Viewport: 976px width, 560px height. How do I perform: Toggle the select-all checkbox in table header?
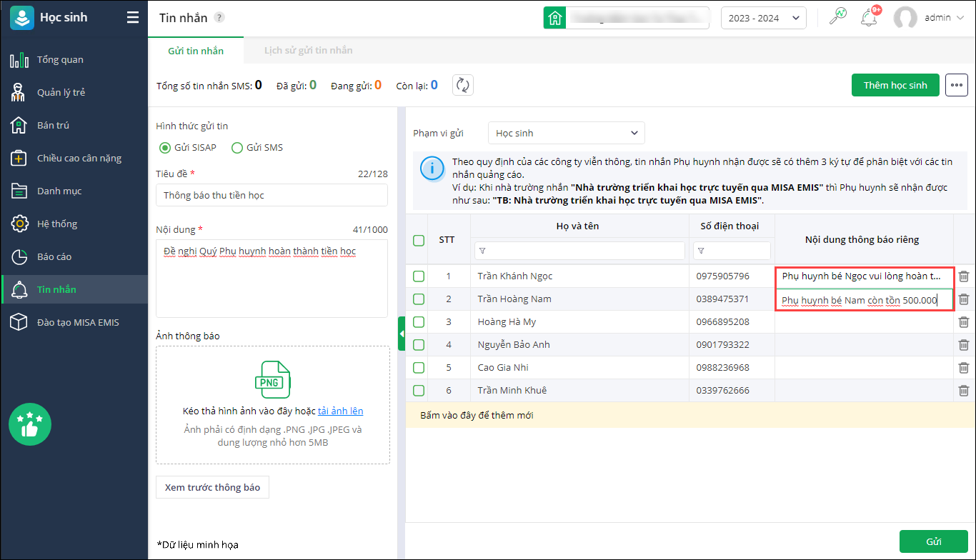(419, 241)
